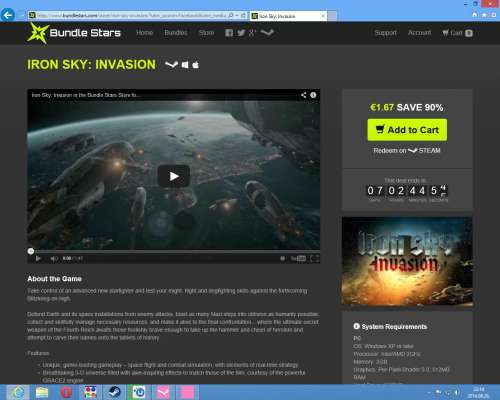
Task: Open the Account page link
Action: 419,33
